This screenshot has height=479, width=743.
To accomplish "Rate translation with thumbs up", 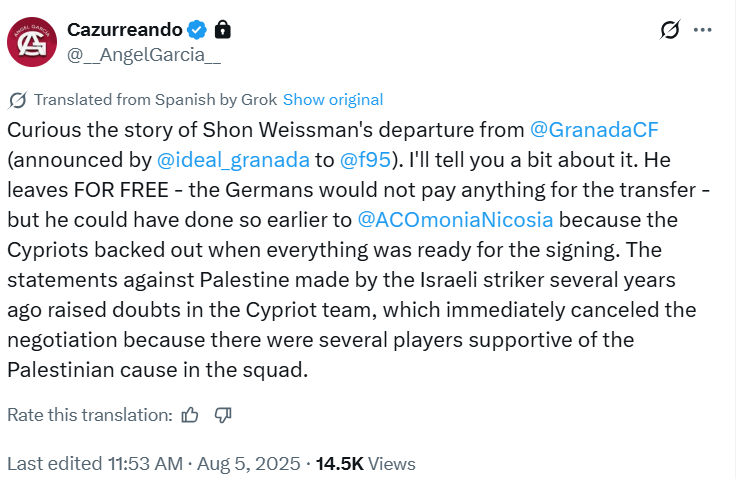I will tap(191, 414).
